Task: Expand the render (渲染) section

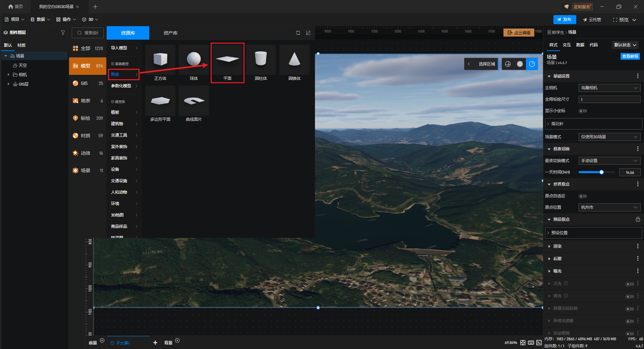Action: pos(557,246)
